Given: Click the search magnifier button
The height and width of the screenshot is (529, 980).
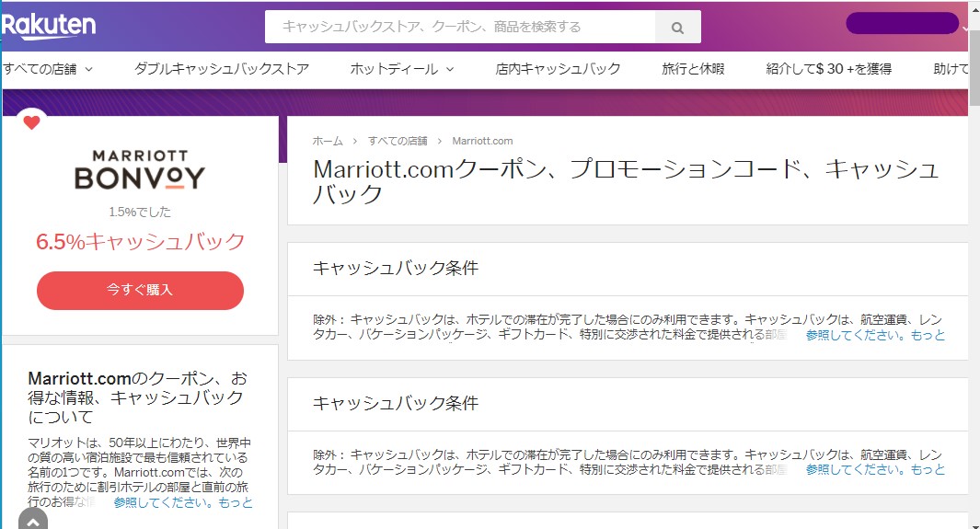Looking at the screenshot, I should [x=677, y=28].
